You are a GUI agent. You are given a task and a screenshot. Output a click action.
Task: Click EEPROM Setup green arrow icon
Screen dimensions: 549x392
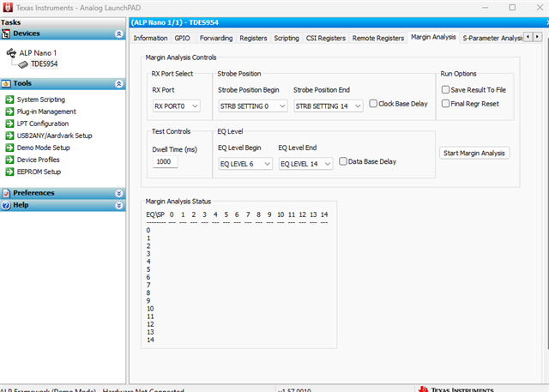pyautogui.click(x=9, y=172)
